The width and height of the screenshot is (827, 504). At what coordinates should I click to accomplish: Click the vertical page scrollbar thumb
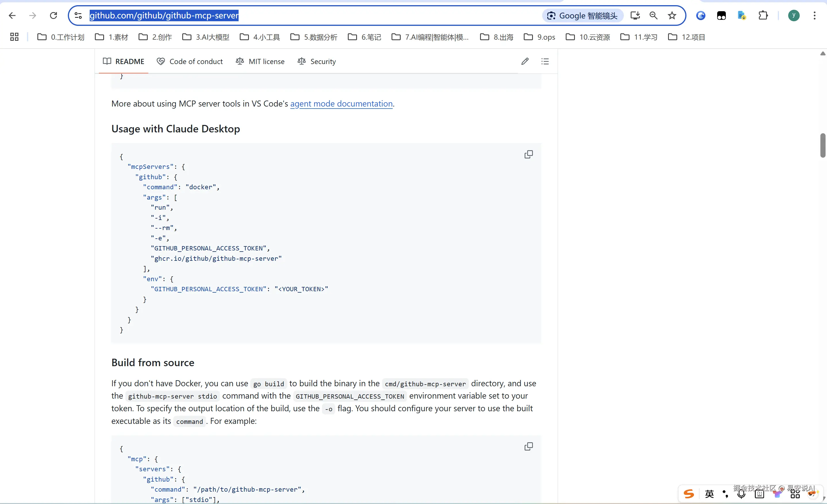click(x=822, y=145)
